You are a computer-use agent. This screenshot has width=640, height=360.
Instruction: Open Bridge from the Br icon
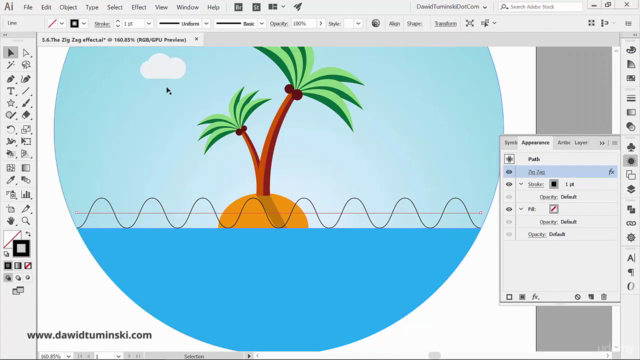(238, 7)
